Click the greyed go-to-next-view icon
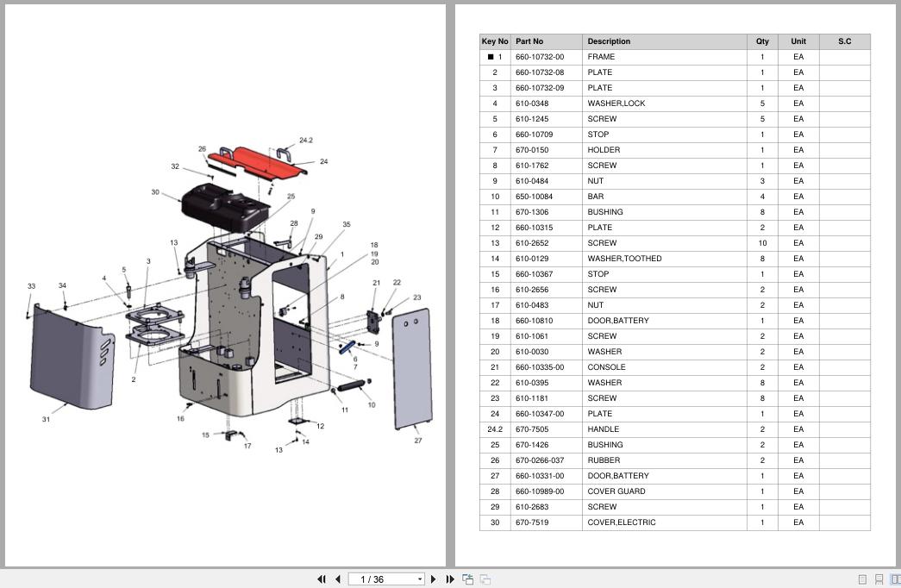 coord(485,579)
